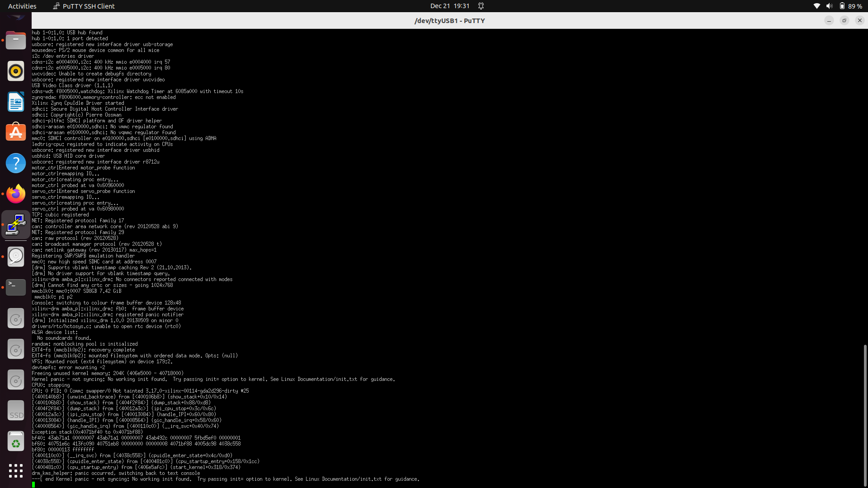Image resolution: width=868 pixels, height=488 pixels.
Task: Click the volume indicator to adjust sound
Action: [829, 6]
